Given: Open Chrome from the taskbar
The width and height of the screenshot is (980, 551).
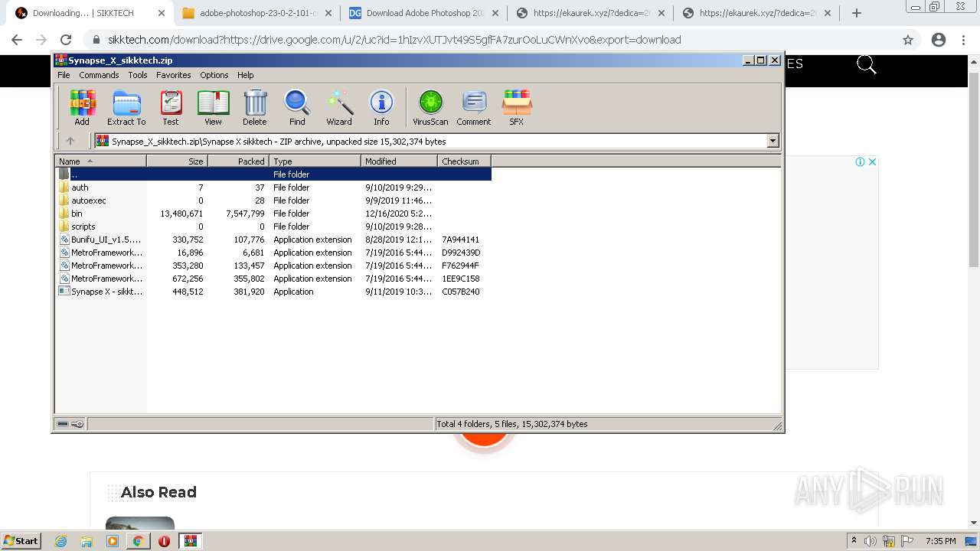Looking at the screenshot, I should click(x=138, y=541).
